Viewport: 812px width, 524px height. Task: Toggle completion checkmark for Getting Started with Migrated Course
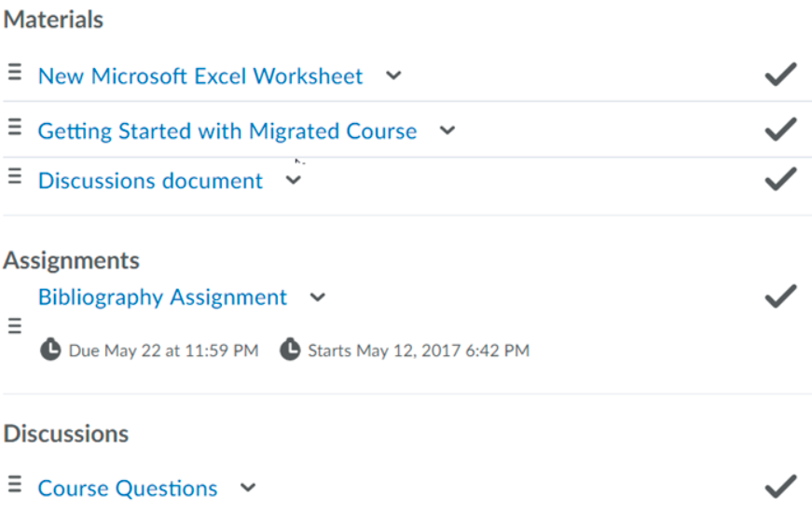(781, 129)
